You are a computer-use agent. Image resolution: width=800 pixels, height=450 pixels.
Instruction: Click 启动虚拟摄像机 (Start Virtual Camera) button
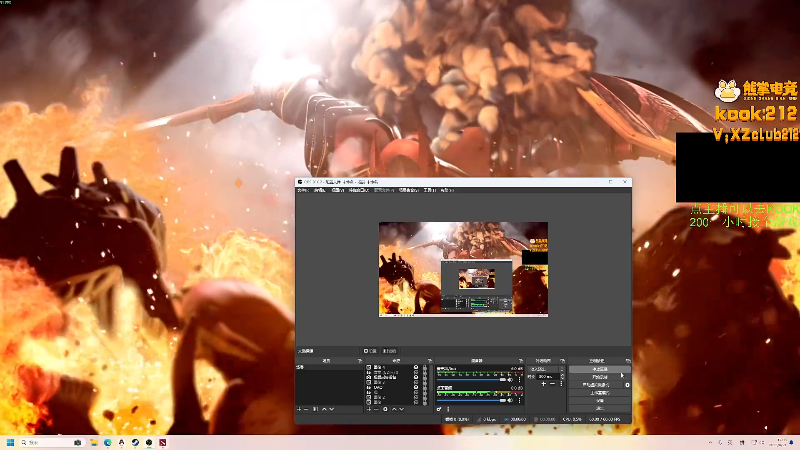tap(595, 385)
